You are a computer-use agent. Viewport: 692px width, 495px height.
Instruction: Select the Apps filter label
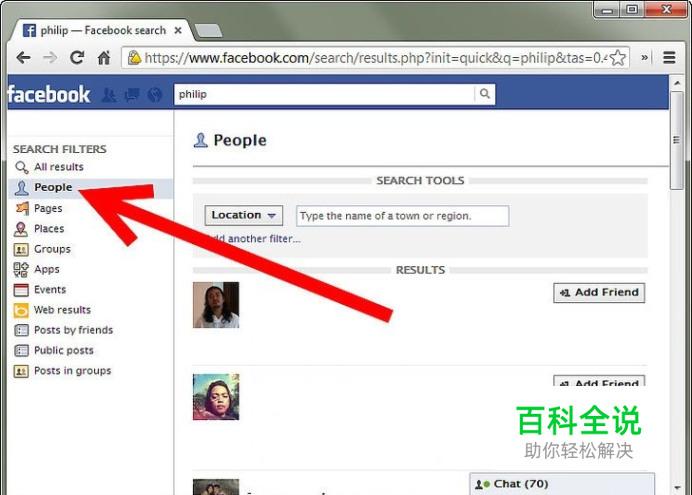point(47,269)
